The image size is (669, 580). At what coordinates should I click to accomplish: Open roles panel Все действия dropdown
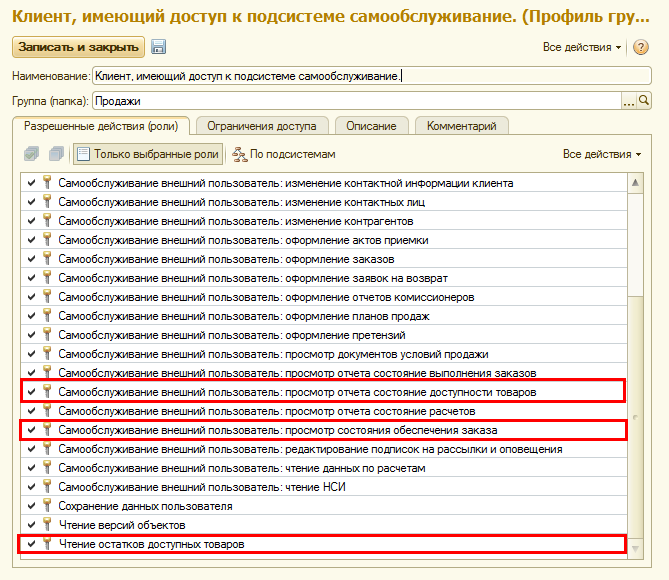pos(602,154)
